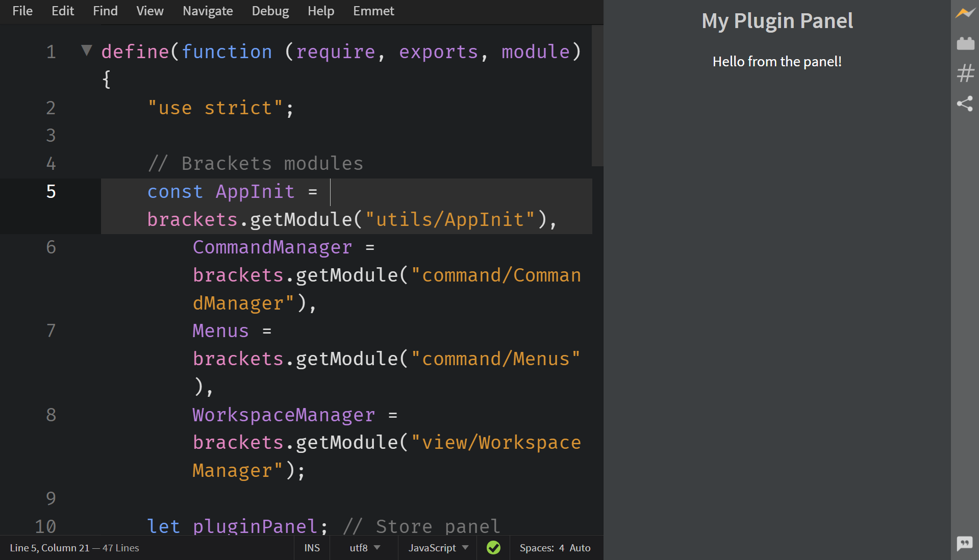Click the share icon in sidebar

pos(965,104)
